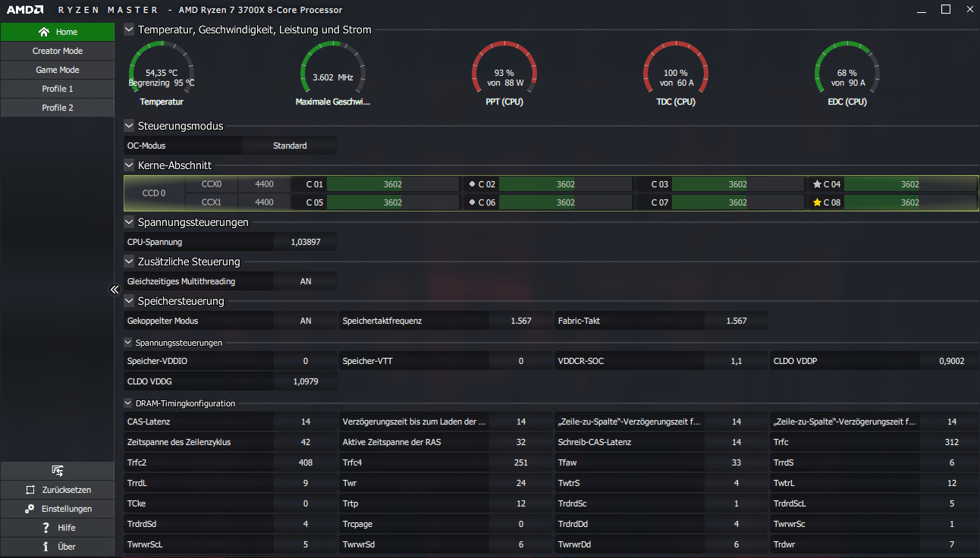Screen dimensions: 980x558
Task: Open Profile 1
Action: click(x=57, y=89)
